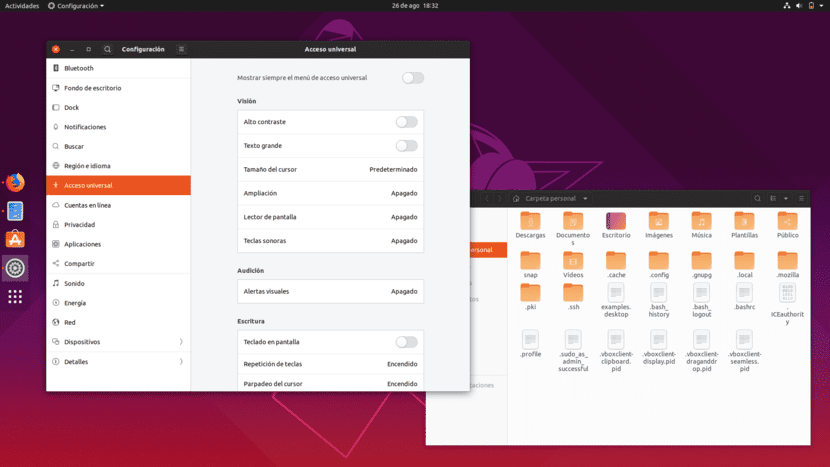Open the .mozilla folder in Files
The image size is (830, 467).
pyautogui.click(x=788, y=265)
